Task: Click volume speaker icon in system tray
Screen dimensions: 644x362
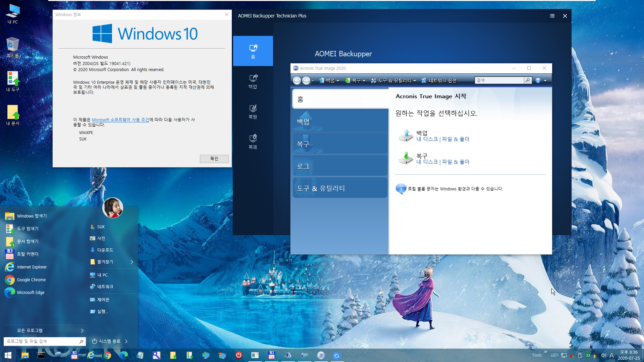Action: 603,355
